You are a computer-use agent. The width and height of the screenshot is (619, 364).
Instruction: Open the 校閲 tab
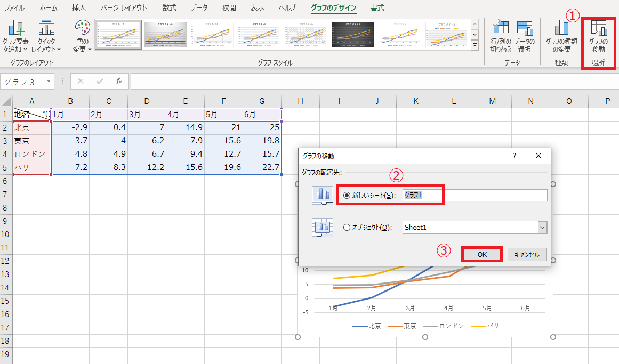pos(229,7)
